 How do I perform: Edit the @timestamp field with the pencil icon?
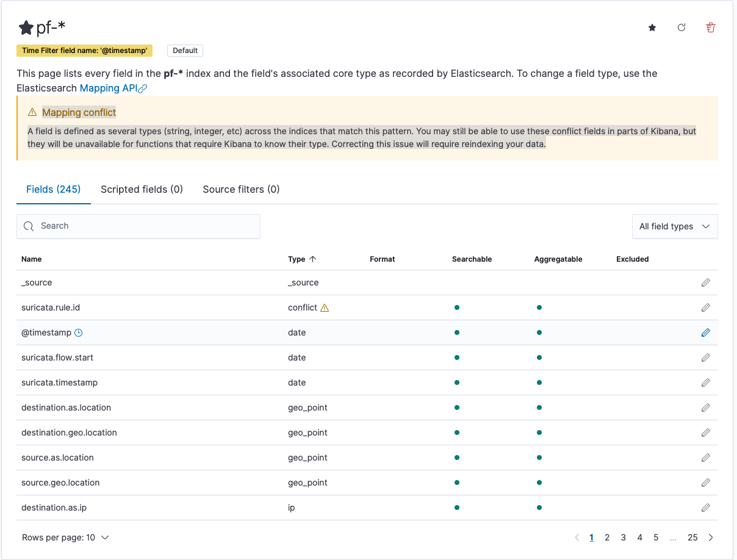[706, 332]
